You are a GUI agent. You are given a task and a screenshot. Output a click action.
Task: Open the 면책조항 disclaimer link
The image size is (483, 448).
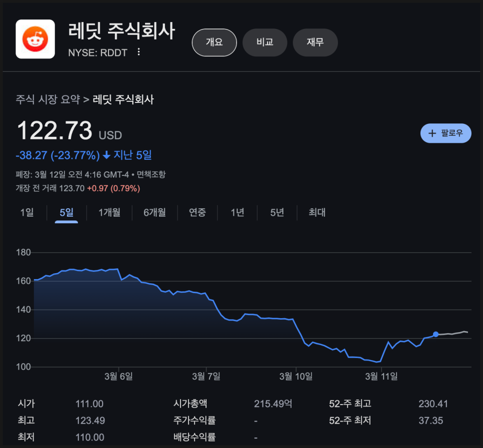click(151, 174)
